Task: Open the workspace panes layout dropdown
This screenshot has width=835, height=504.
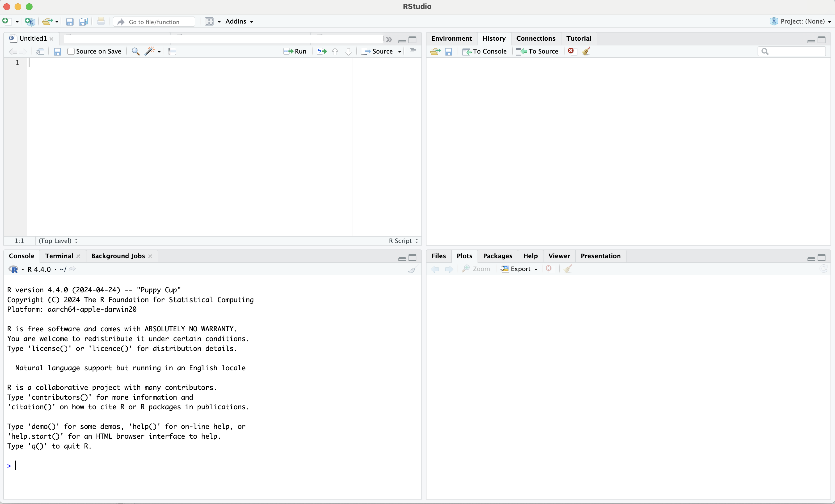Action: tap(212, 22)
